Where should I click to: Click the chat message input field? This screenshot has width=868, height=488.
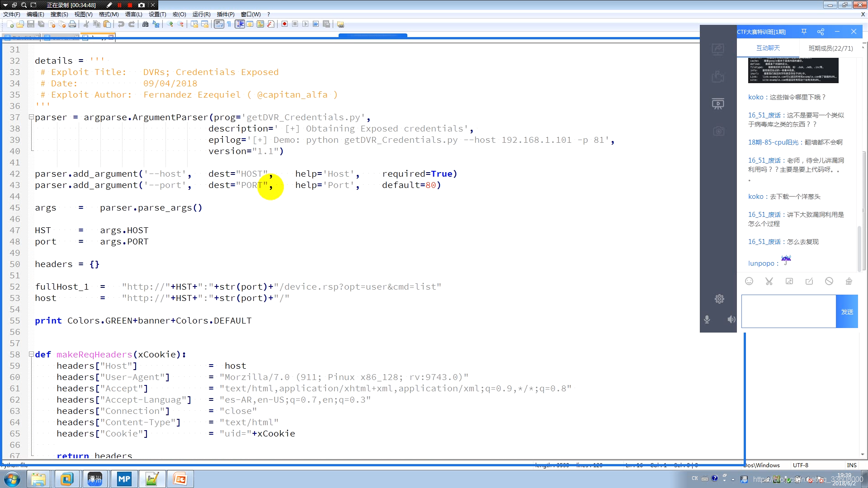pyautogui.click(x=788, y=311)
